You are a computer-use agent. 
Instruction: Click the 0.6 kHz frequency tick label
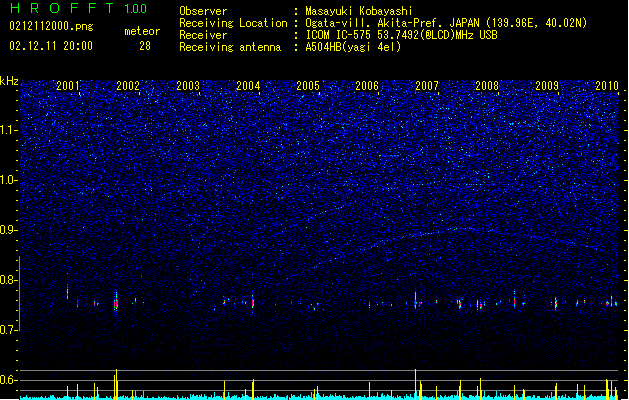tap(9, 380)
